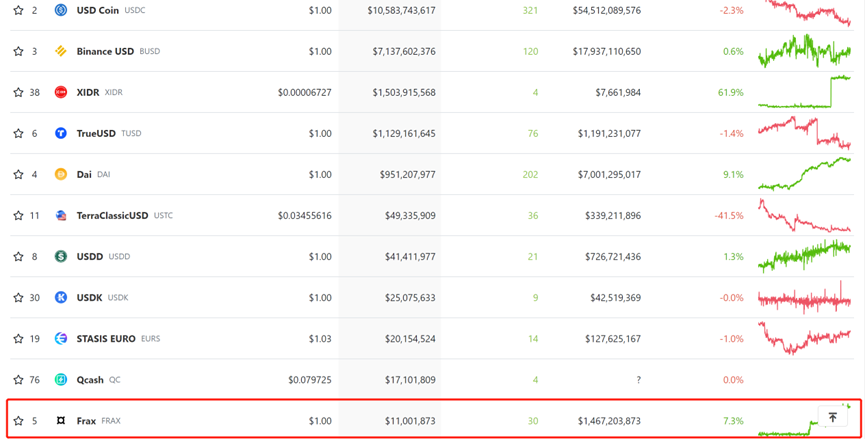Select Frax volume $11,001,873
865x439 pixels.
(x=410, y=421)
